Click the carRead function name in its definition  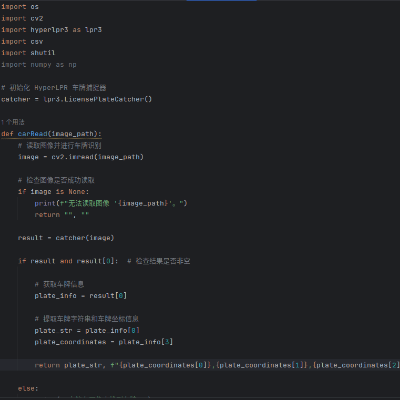32,134
